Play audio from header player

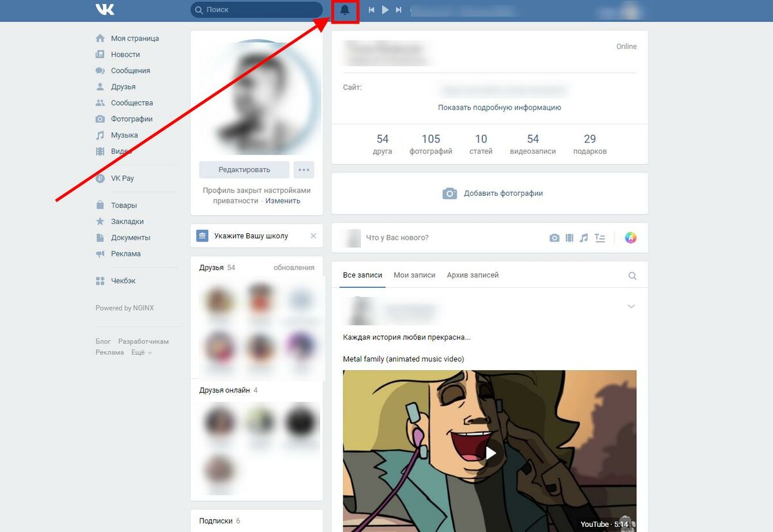coord(385,10)
